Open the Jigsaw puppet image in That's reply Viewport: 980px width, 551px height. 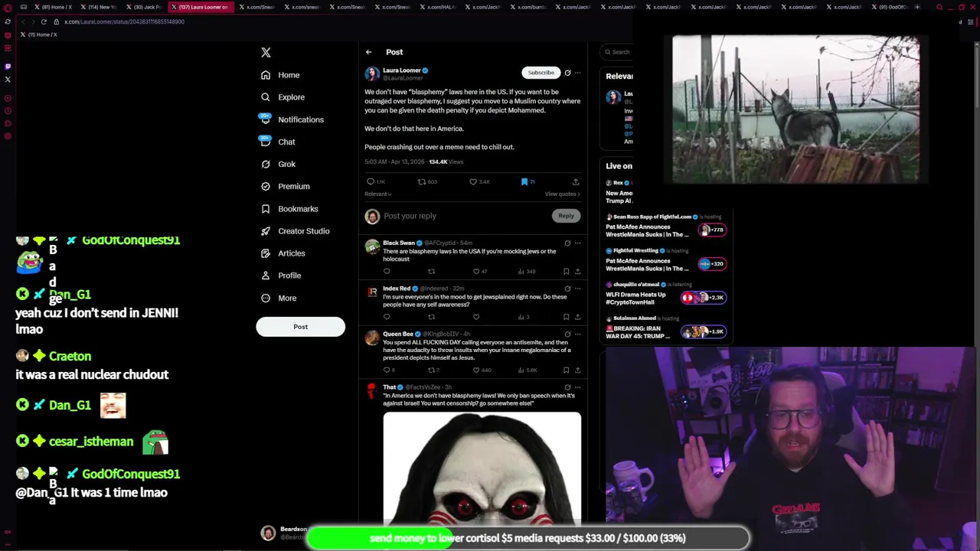click(482, 468)
